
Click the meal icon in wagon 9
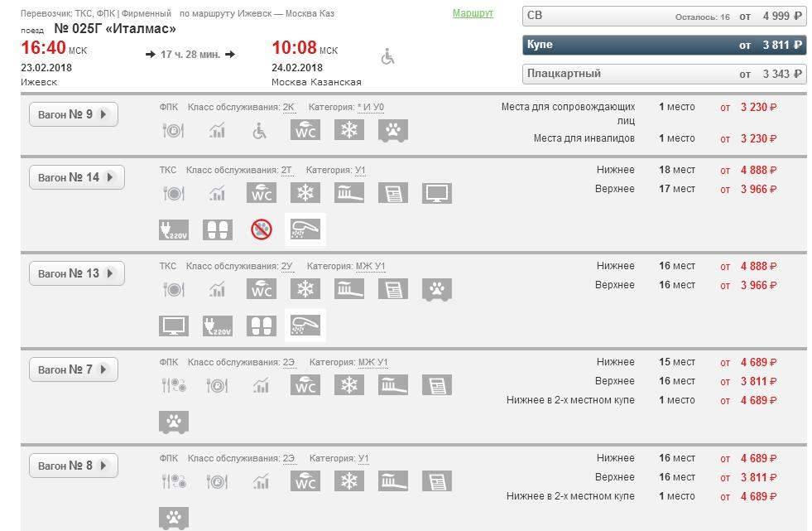tap(174, 131)
